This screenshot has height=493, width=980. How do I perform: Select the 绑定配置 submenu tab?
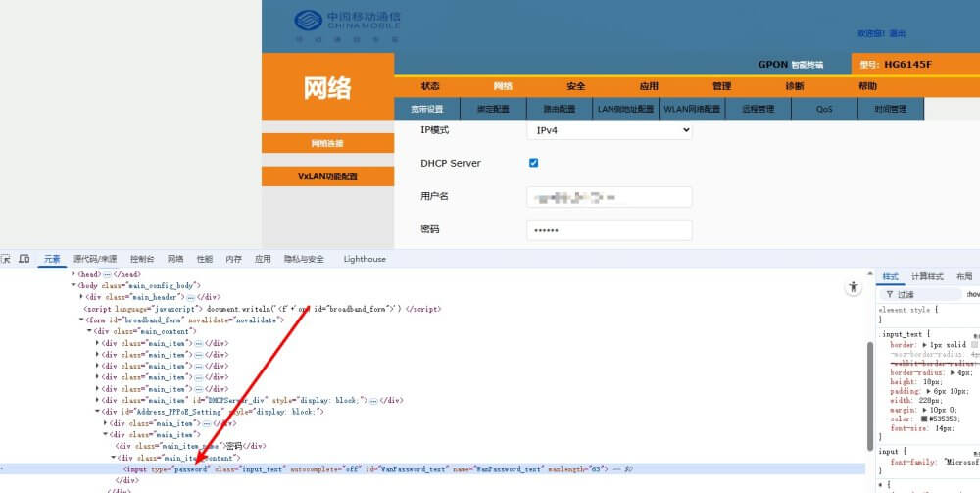point(493,109)
